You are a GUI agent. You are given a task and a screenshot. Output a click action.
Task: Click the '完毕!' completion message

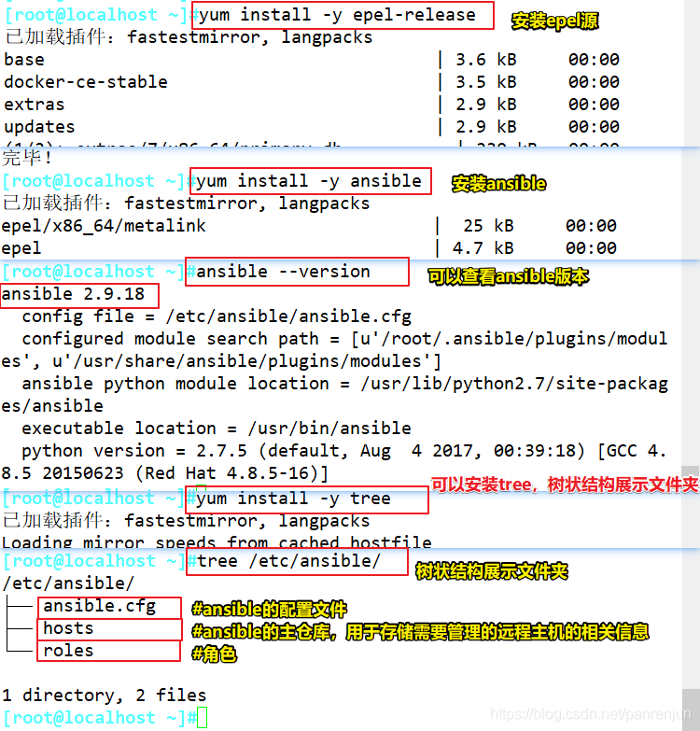click(27, 158)
